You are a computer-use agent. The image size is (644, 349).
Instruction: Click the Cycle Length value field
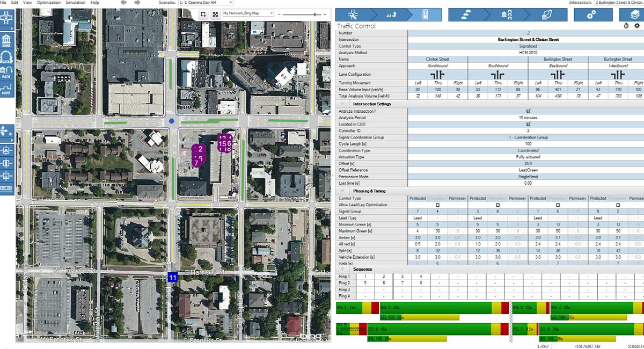coord(528,144)
